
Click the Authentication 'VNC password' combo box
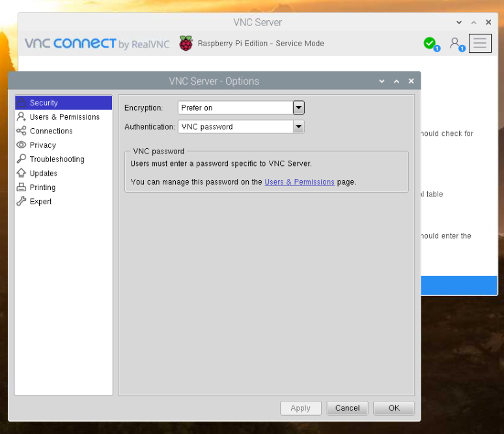click(x=241, y=127)
